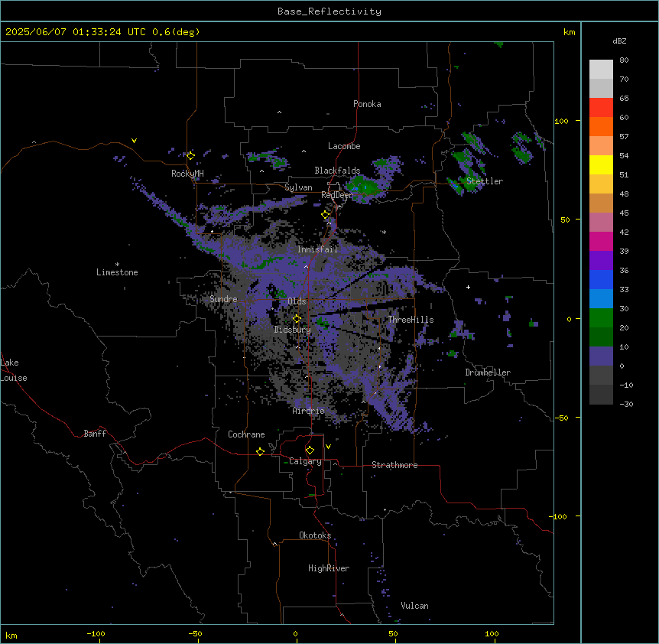Click the Didsbury town label
Screen dimensions: 659x644
click(x=293, y=330)
